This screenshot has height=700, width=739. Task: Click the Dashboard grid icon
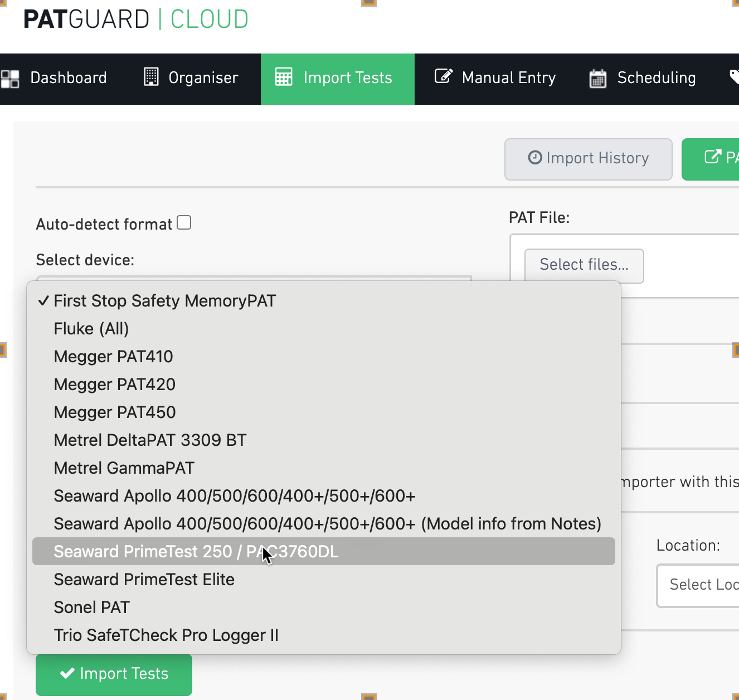click(9, 79)
